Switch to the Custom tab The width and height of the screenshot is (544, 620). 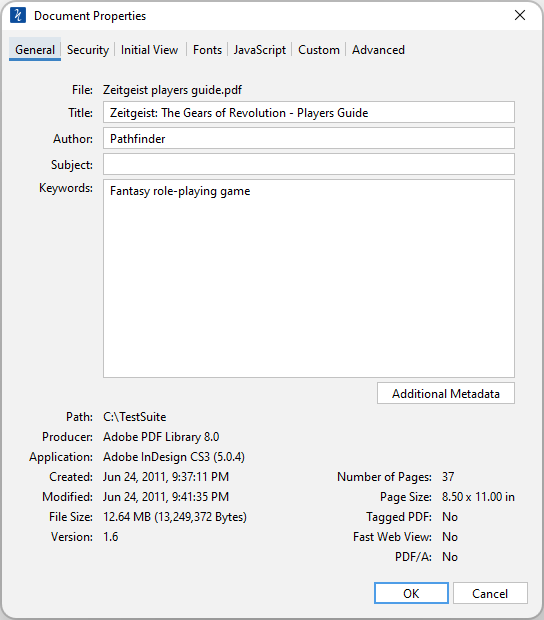pos(319,50)
